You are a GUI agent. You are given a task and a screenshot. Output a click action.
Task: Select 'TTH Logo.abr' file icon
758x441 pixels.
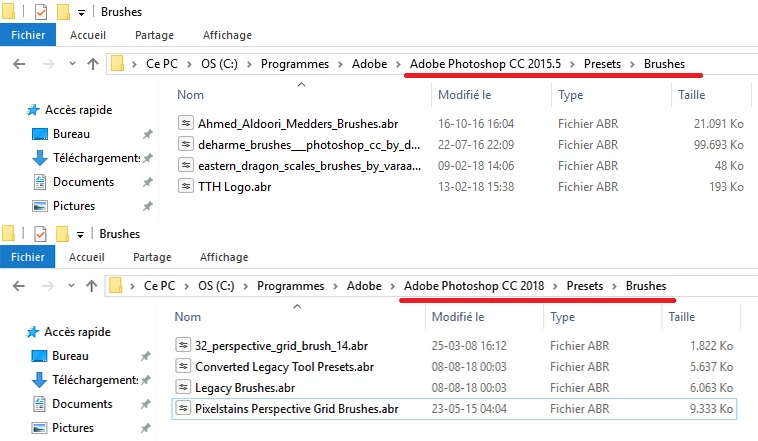186,186
